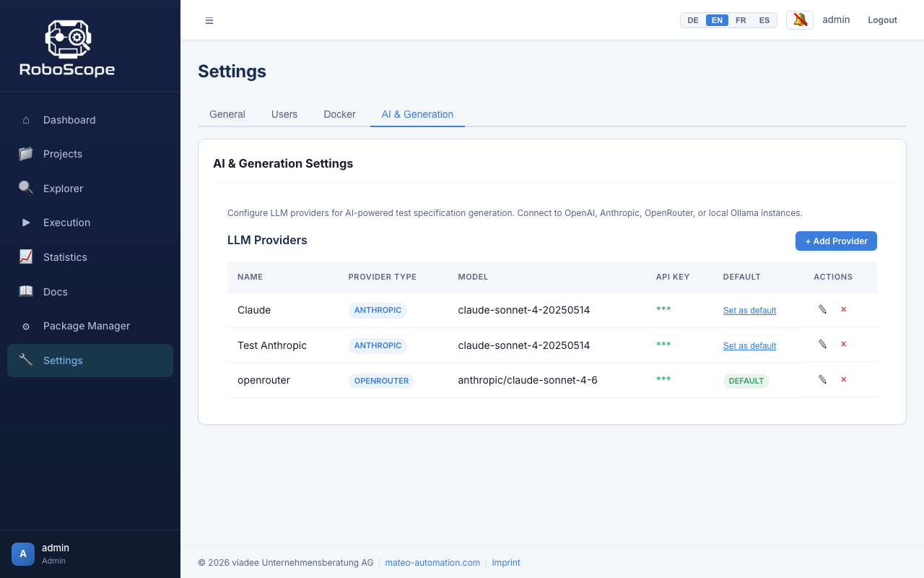This screenshot has height=578, width=924.
Task: Switch language to ES
Action: [x=764, y=20]
